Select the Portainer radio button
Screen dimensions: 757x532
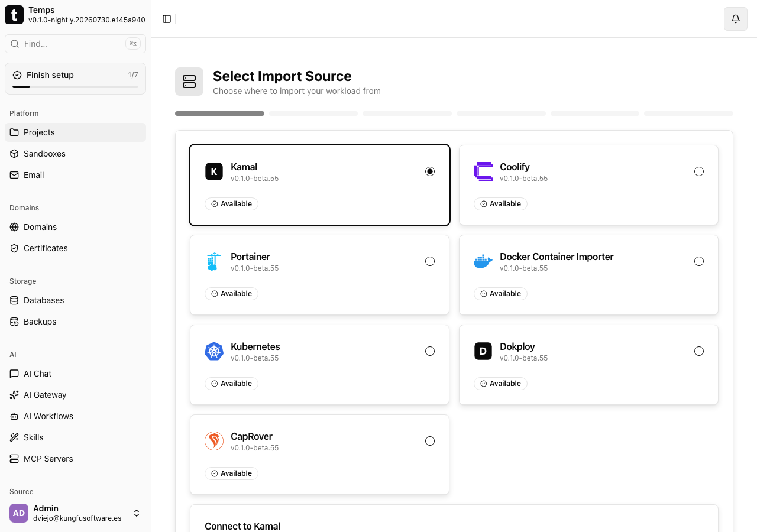[430, 261]
